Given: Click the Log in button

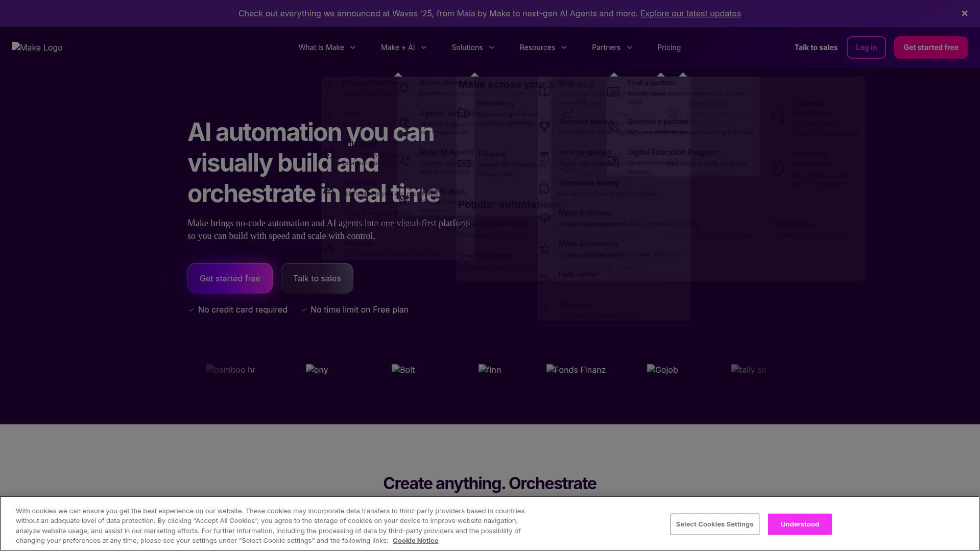Looking at the screenshot, I should coord(866,47).
